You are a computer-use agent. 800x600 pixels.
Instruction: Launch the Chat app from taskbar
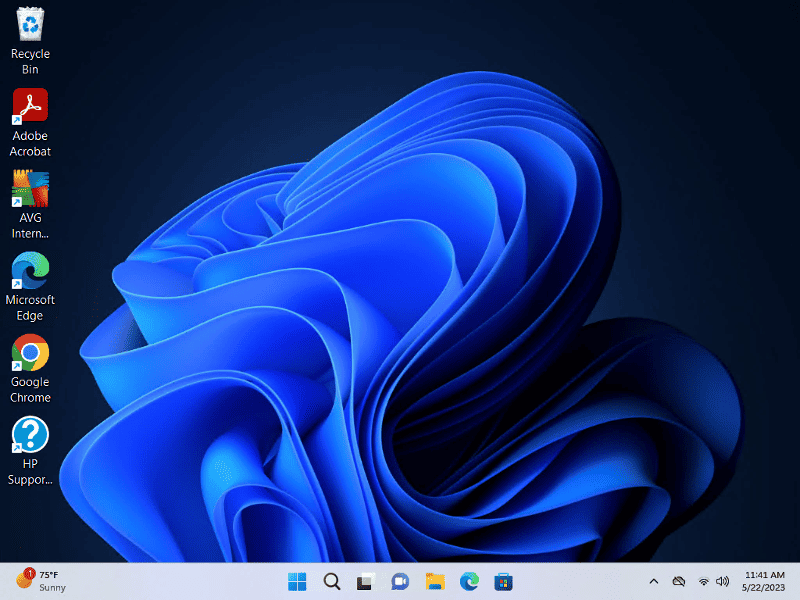point(400,581)
